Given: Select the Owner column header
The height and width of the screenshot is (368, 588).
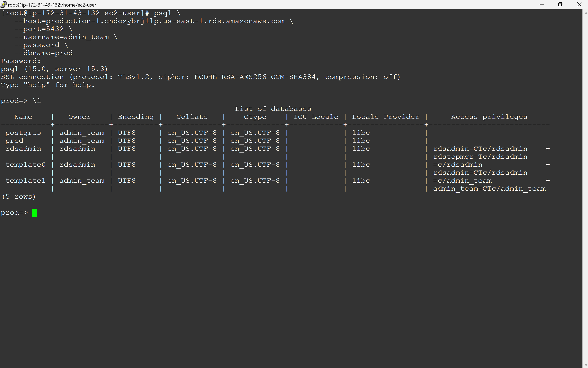Looking at the screenshot, I should [79, 117].
